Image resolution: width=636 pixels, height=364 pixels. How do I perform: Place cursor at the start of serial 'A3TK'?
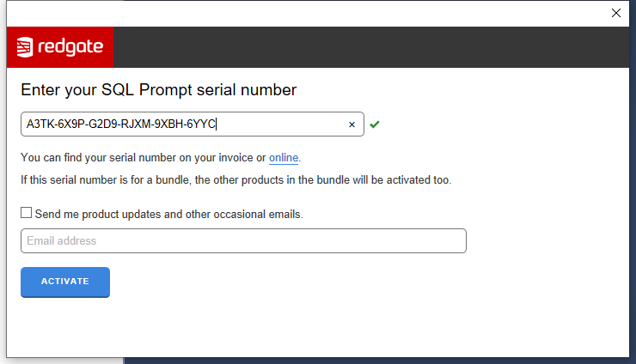28,124
